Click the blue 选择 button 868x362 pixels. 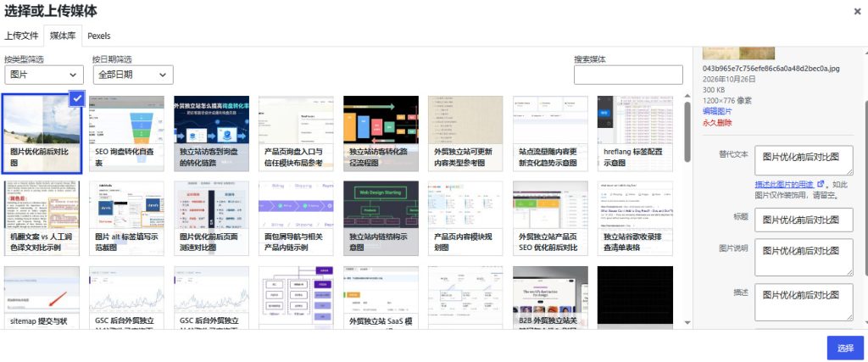[x=845, y=348]
